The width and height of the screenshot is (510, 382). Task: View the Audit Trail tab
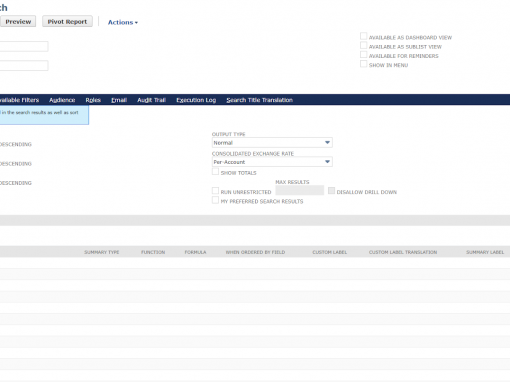tap(151, 100)
